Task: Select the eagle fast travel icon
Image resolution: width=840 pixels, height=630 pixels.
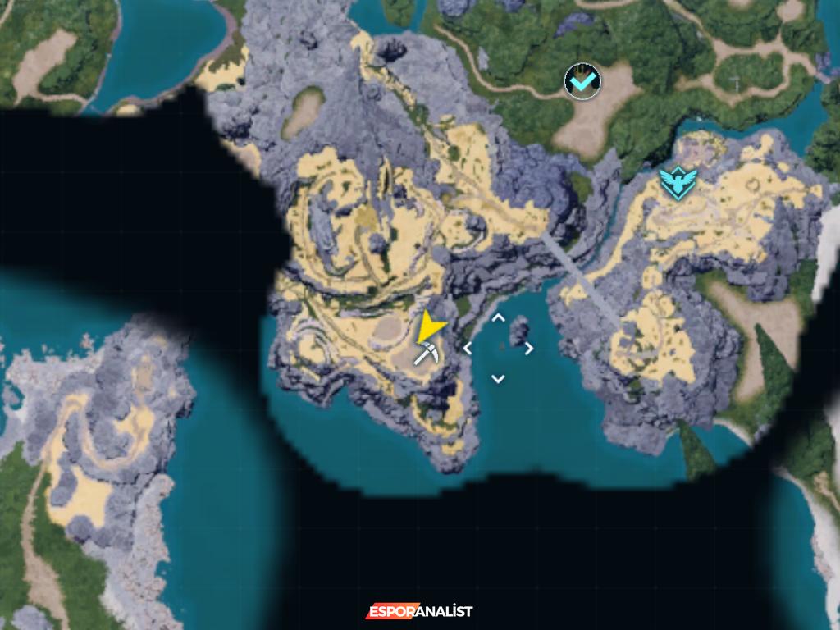Action: (678, 182)
